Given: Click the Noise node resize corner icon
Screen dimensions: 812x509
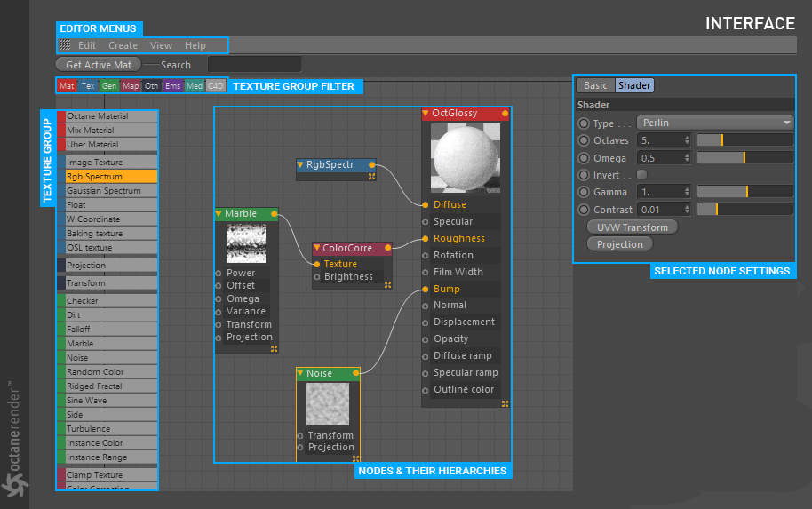Looking at the screenshot, I should pyautogui.click(x=354, y=457).
